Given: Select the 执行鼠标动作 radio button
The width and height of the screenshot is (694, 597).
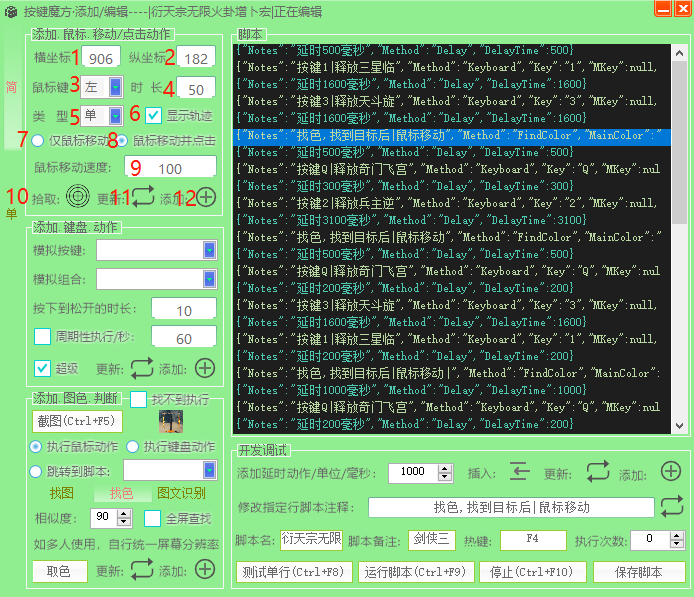Looking at the screenshot, I should click(x=36, y=447).
